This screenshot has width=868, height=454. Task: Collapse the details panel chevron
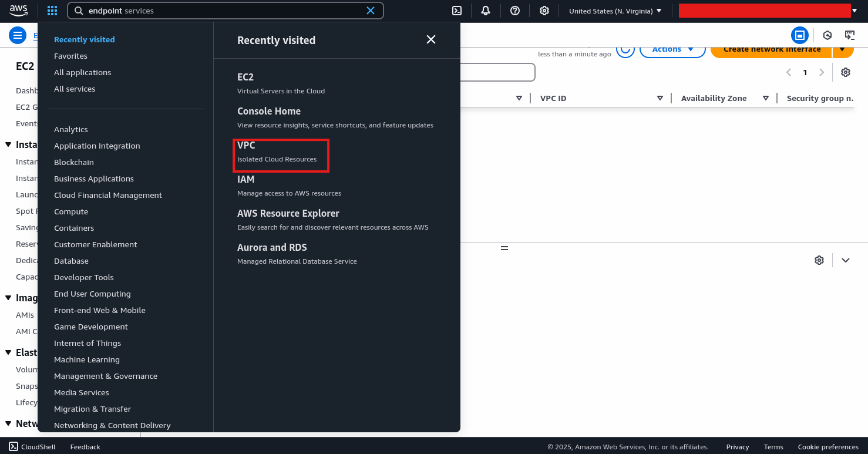(x=846, y=260)
